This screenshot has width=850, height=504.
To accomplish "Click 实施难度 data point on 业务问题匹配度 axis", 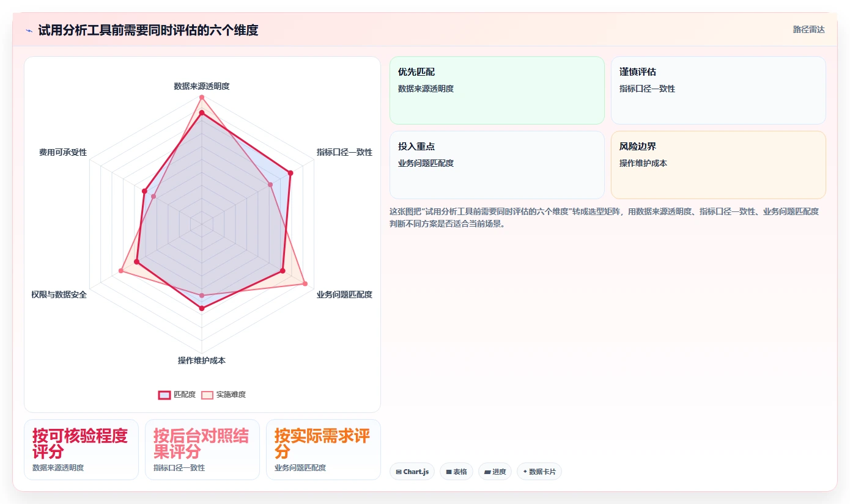I will (305, 283).
